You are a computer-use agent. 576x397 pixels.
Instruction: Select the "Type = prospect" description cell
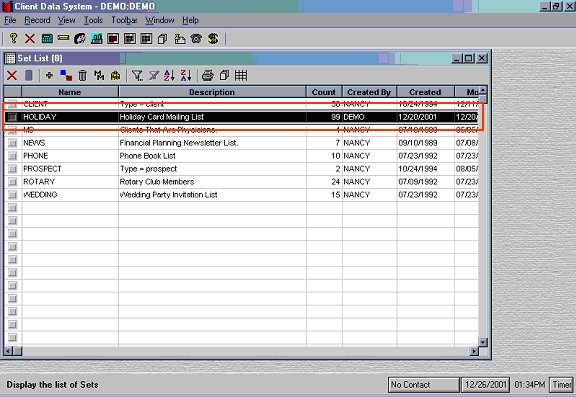coord(212,169)
